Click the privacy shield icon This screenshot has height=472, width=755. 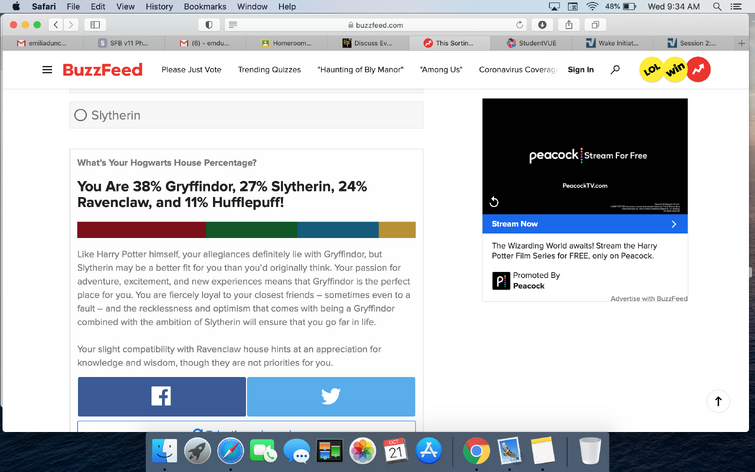coord(209,25)
